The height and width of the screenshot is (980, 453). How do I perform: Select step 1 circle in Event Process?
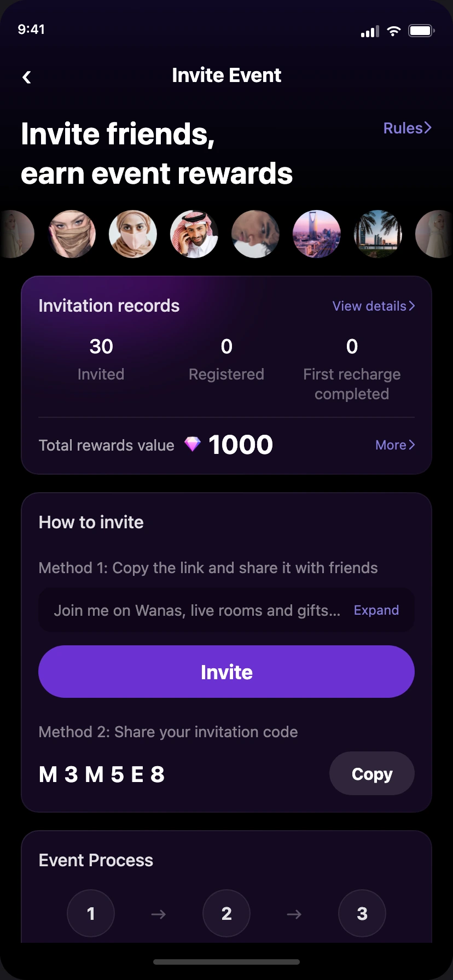pos(91,913)
